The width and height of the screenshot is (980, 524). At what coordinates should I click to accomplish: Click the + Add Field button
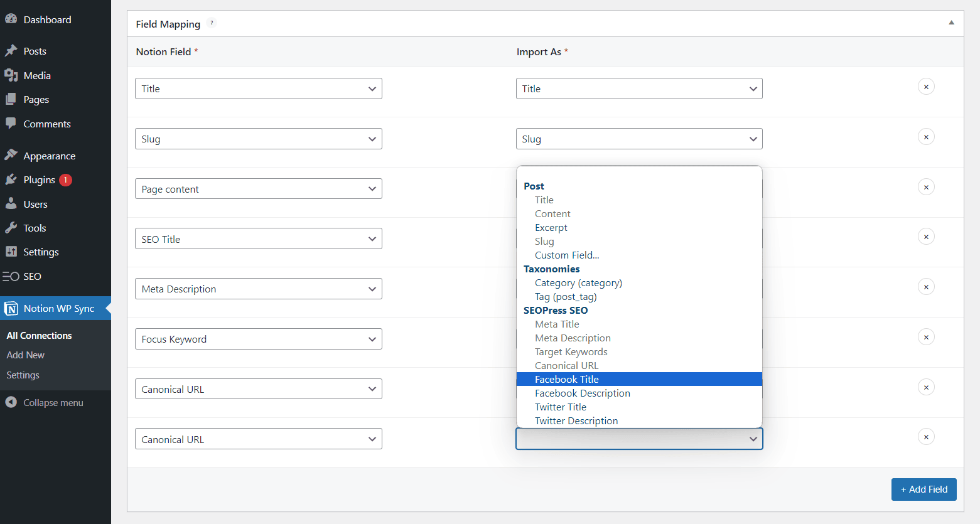coord(923,489)
